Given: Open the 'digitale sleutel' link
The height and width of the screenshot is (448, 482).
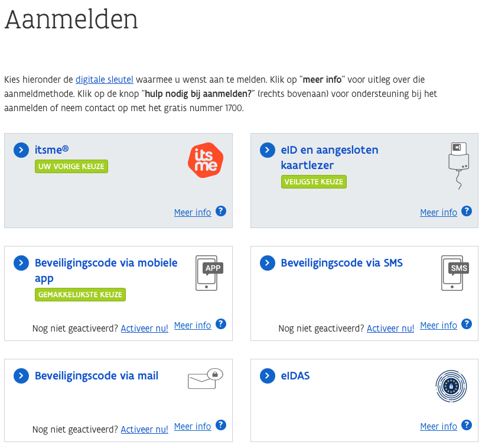Looking at the screenshot, I should coord(105,79).
